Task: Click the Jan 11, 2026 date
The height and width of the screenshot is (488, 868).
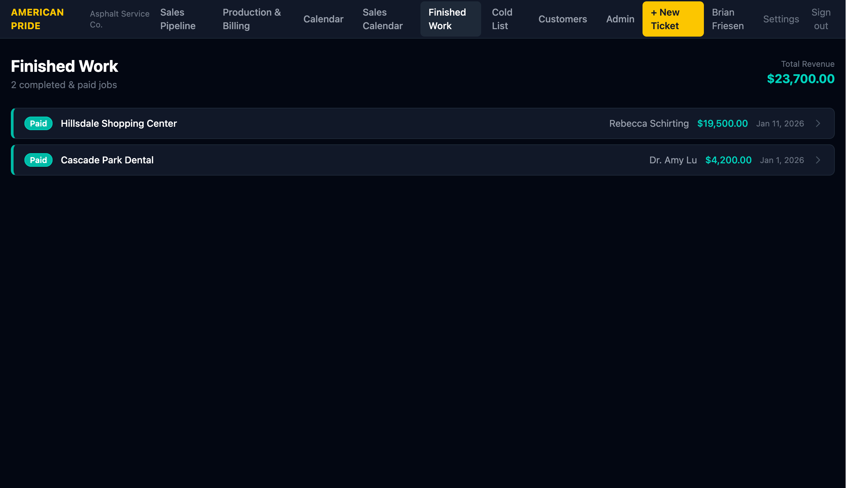Action: pyautogui.click(x=780, y=124)
